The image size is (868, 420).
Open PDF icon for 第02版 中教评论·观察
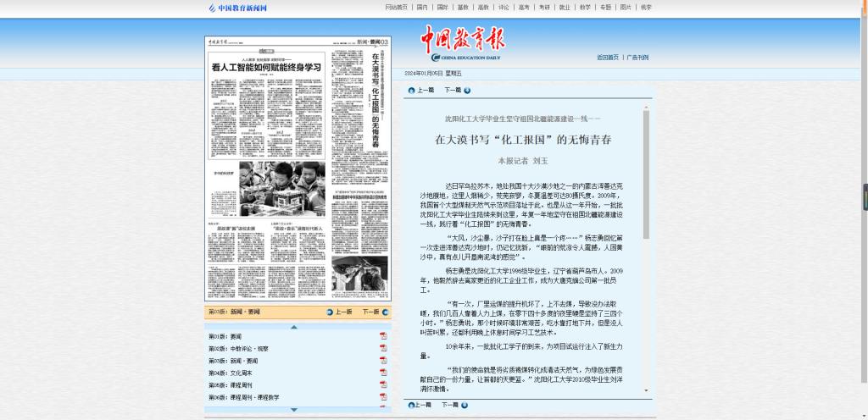tap(383, 348)
